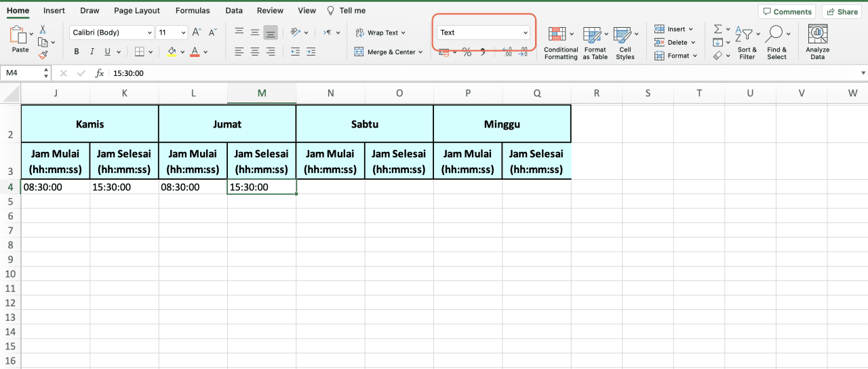868x369 pixels.
Task: Click the Tell me search box
Action: [x=347, y=11]
